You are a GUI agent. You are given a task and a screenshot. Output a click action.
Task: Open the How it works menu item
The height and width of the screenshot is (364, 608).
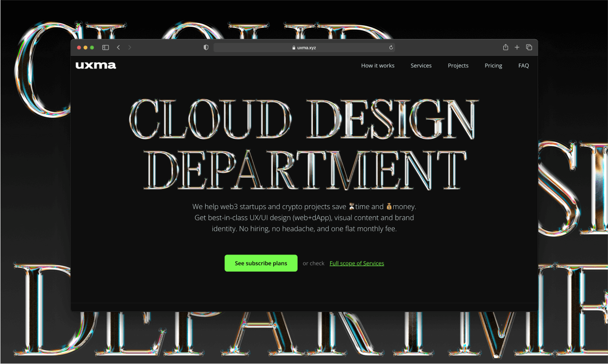pos(378,66)
